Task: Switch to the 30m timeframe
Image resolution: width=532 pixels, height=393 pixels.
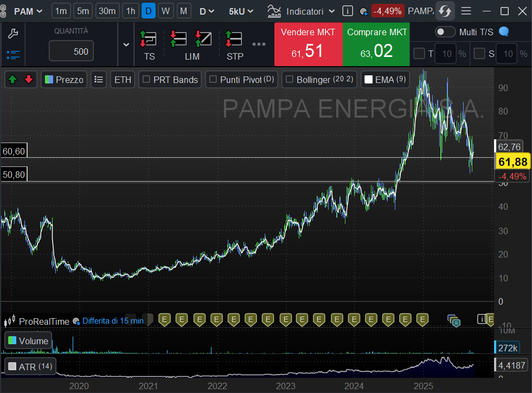Action: [107, 11]
